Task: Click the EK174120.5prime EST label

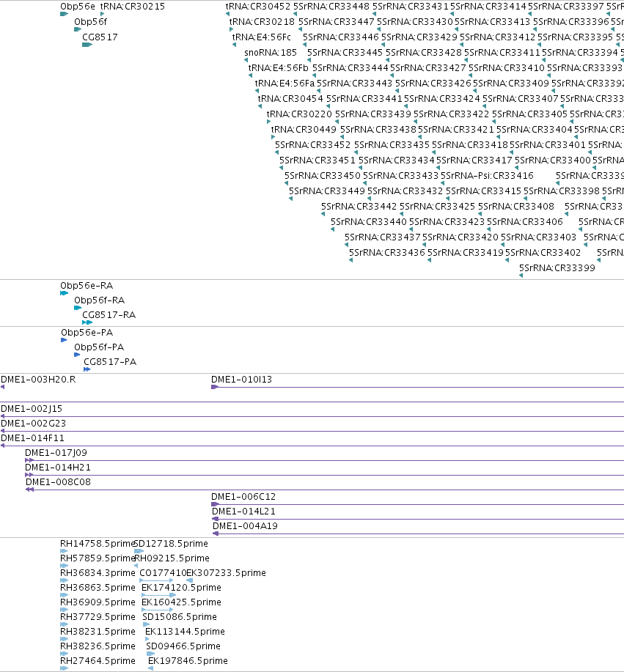Action: coord(181,588)
